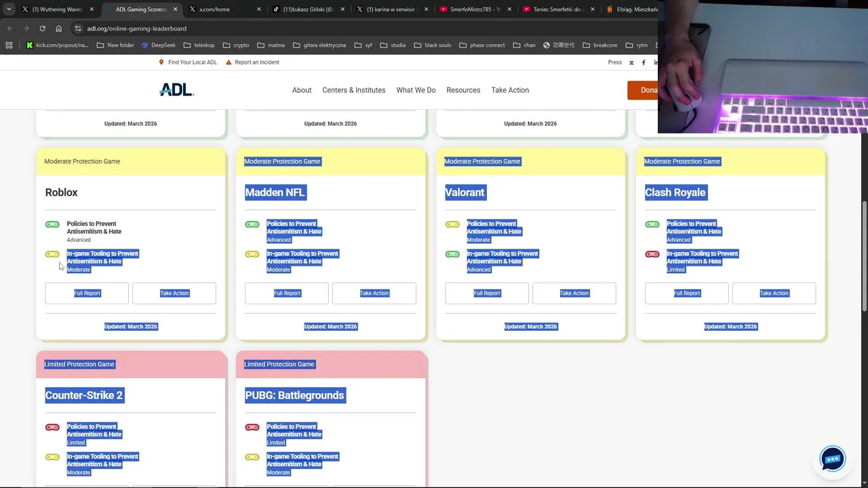Open the black souls bookmark folder
Image resolution: width=868 pixels, height=488 pixels.
(432, 45)
